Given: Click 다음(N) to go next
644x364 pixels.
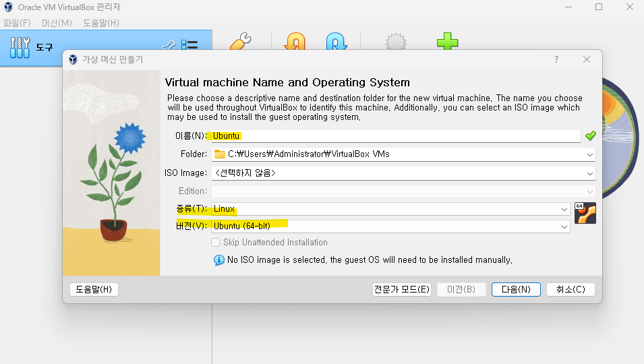Looking at the screenshot, I should tap(516, 289).
